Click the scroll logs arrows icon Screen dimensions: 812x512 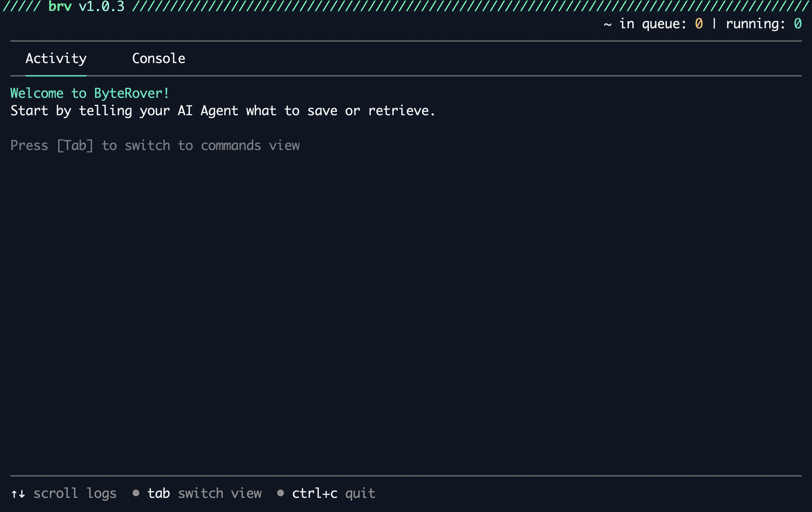pyautogui.click(x=18, y=494)
